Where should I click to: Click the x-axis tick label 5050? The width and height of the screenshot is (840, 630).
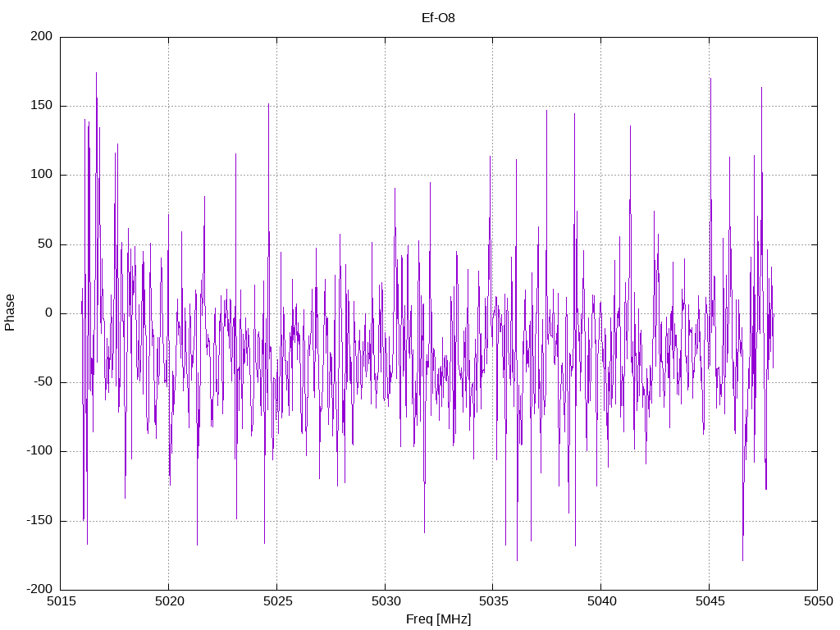pyautogui.click(x=818, y=601)
